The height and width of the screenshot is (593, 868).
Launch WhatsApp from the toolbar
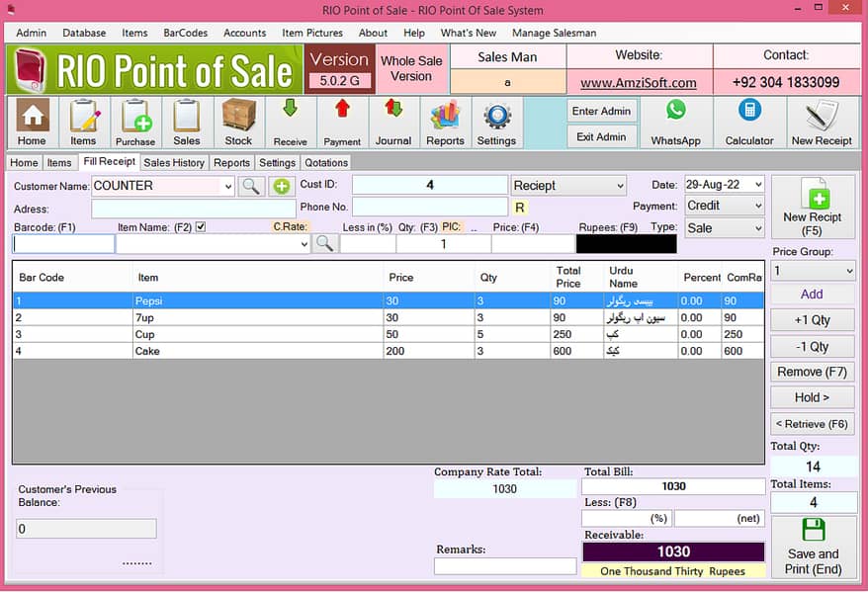pyautogui.click(x=676, y=123)
